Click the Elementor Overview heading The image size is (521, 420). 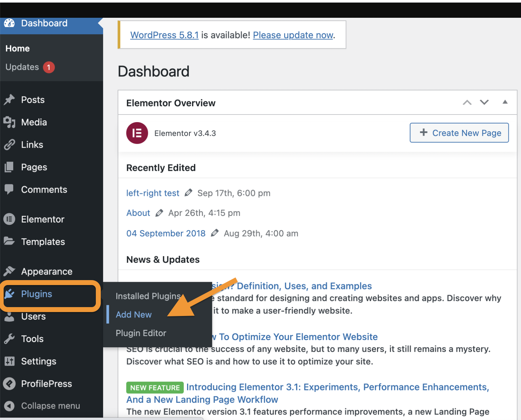pyautogui.click(x=171, y=103)
